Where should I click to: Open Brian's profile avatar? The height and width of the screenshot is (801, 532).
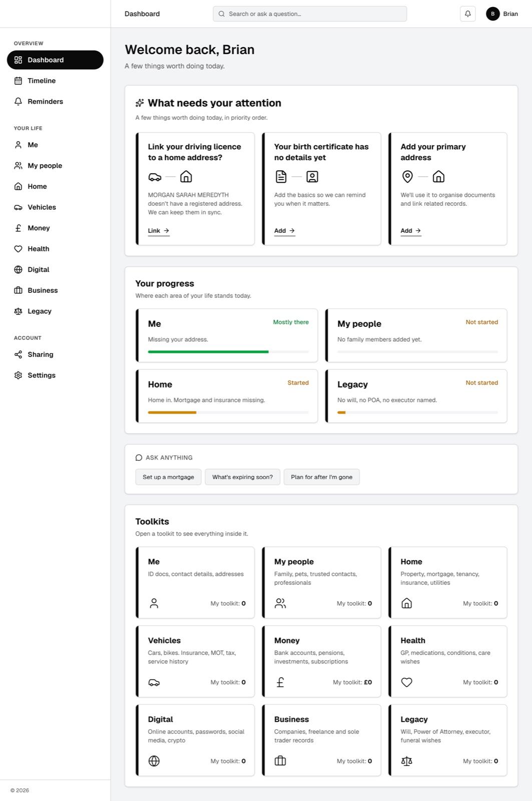(492, 14)
